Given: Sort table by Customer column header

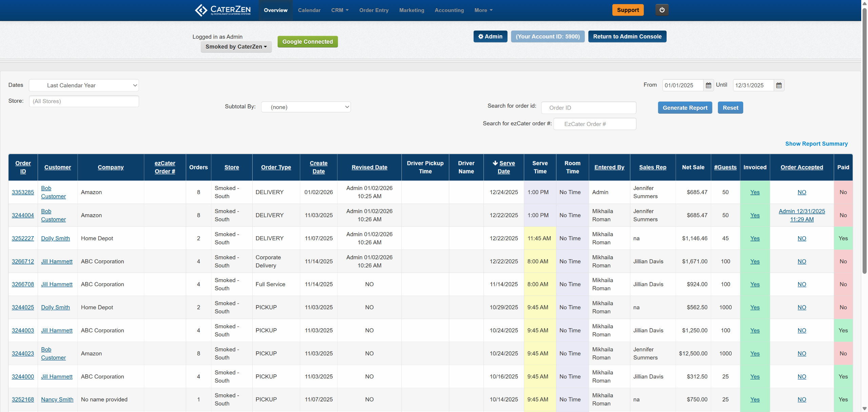Looking at the screenshot, I should click(x=58, y=167).
